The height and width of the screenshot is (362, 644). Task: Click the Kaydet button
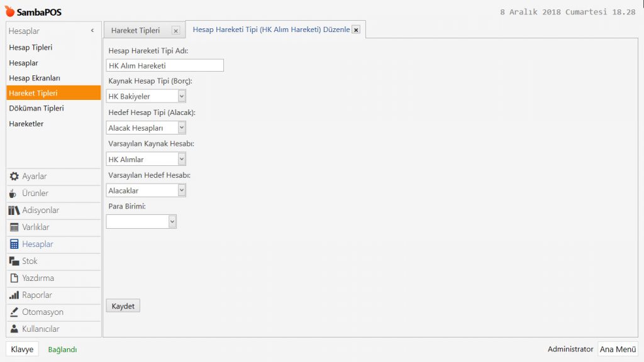pos(123,306)
